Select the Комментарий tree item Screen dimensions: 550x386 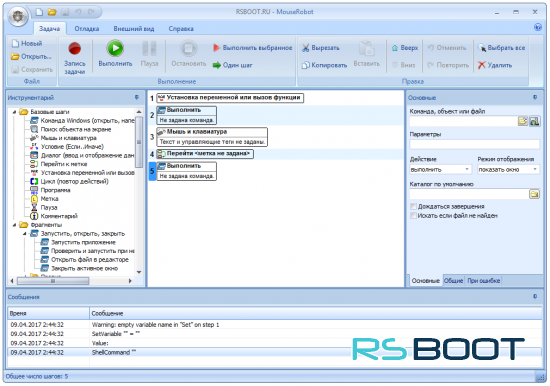[x=54, y=216]
